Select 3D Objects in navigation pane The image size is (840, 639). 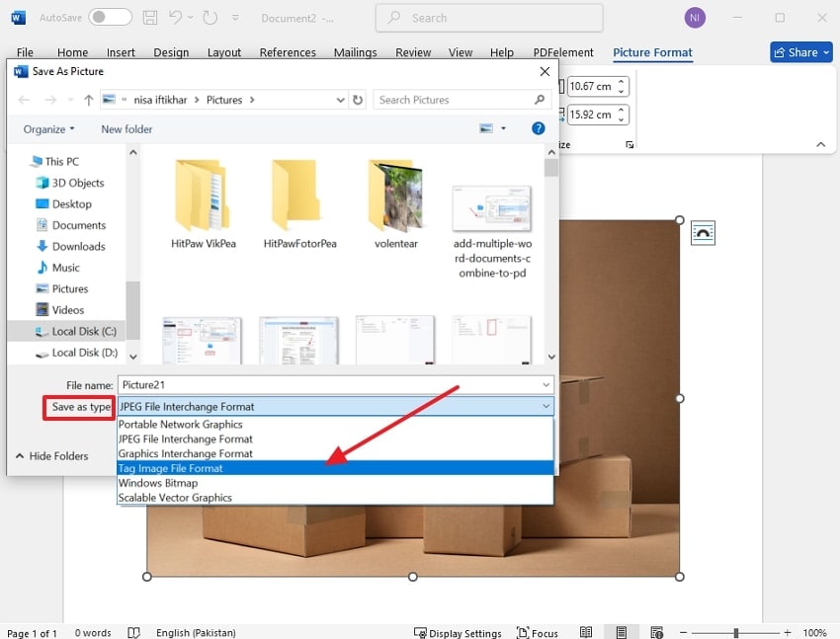69,183
